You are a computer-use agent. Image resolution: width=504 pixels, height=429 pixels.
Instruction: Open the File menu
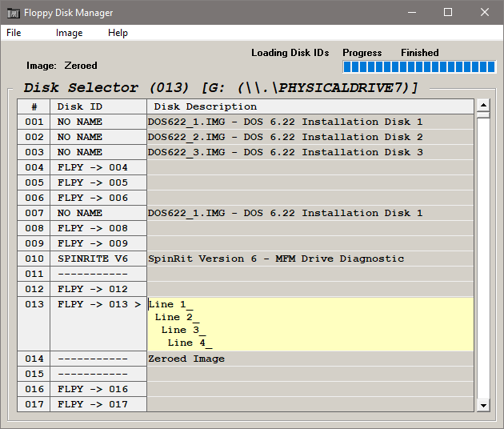(x=14, y=33)
